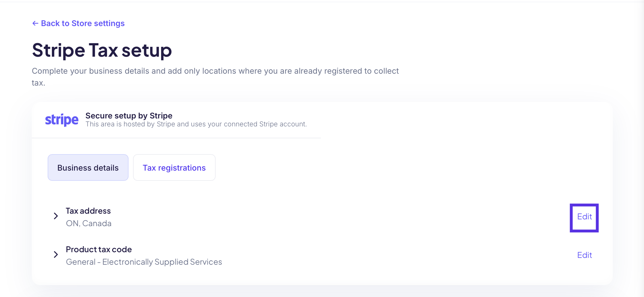Switch to the Tax registrations tab
The image size is (644, 297).
point(174,167)
